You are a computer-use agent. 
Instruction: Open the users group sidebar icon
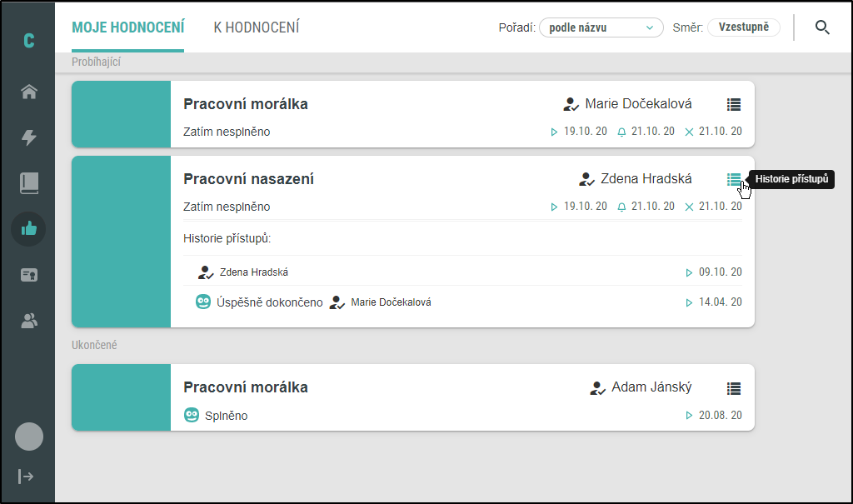tap(29, 321)
